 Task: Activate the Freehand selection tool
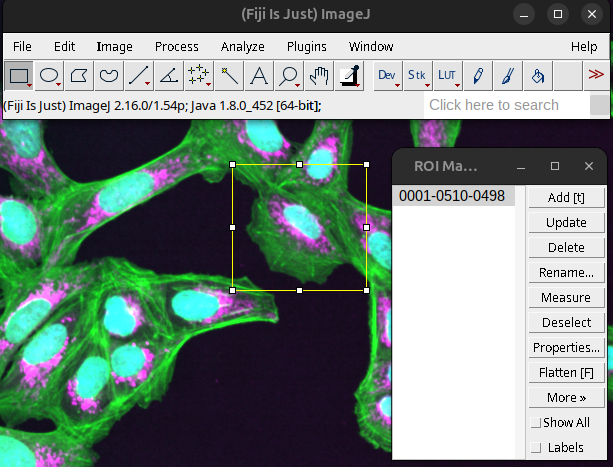(x=109, y=75)
